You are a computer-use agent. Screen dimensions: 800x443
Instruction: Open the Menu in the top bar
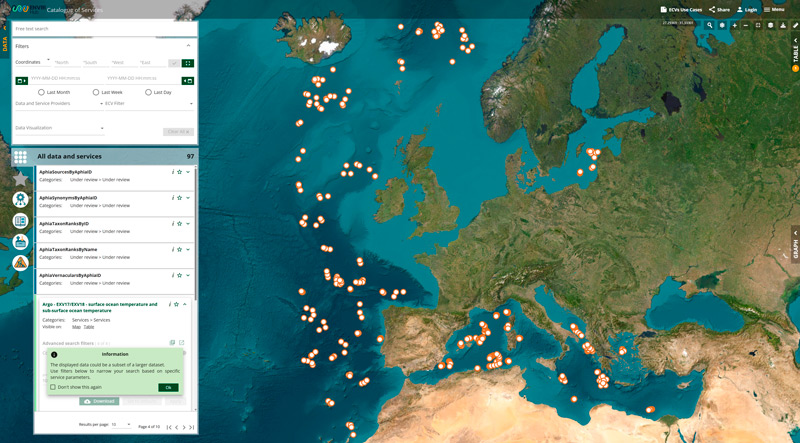(x=774, y=9)
